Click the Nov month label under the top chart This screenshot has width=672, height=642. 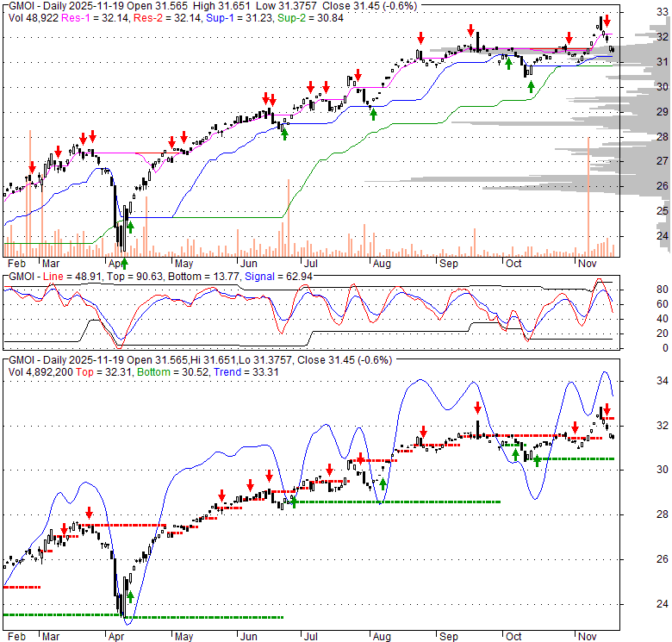[588, 264]
